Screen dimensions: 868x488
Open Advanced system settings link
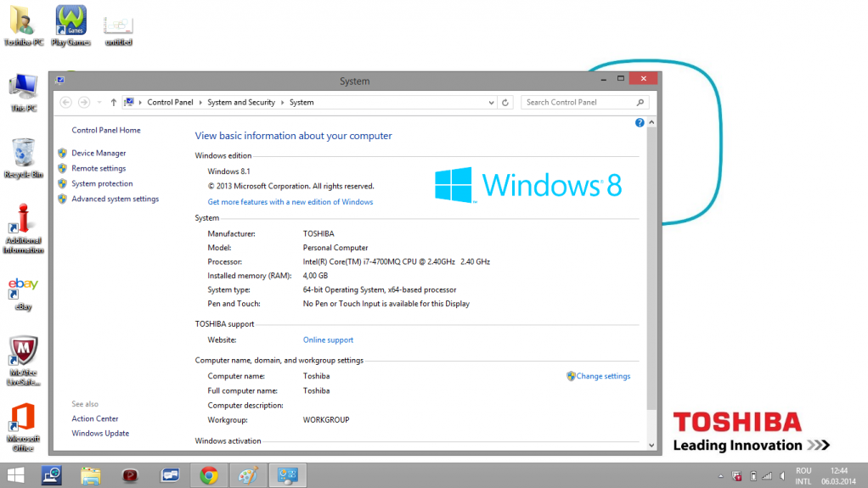[116, 199]
